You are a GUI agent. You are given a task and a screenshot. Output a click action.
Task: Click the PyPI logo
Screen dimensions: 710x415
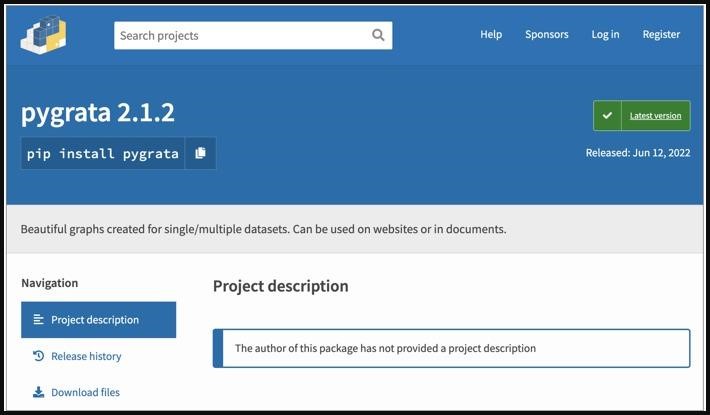[x=43, y=35]
